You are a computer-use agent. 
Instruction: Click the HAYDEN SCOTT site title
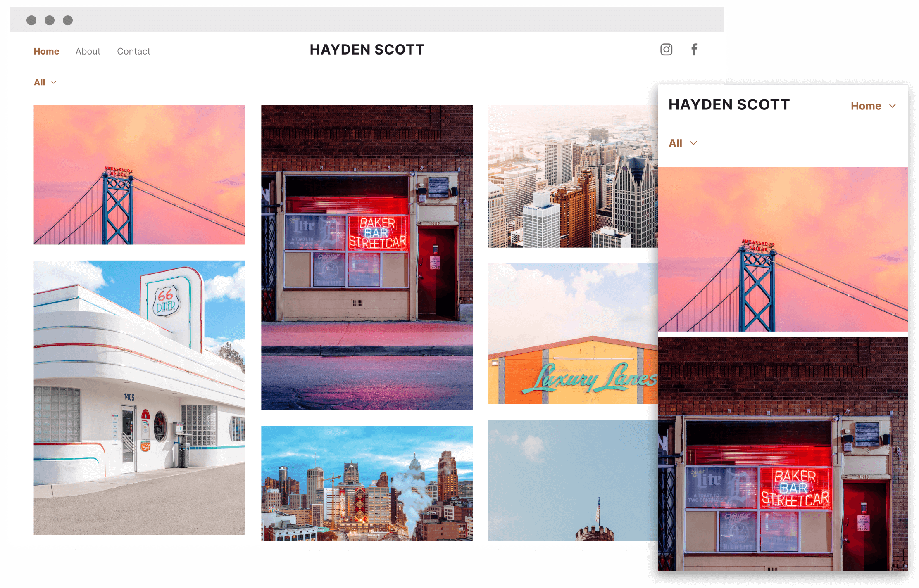click(367, 50)
